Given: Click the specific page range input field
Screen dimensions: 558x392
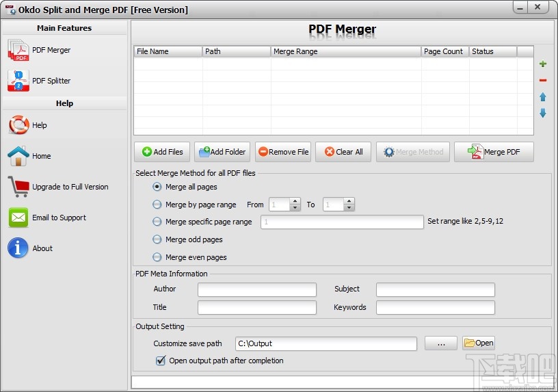Looking at the screenshot, I should pyautogui.click(x=342, y=222).
